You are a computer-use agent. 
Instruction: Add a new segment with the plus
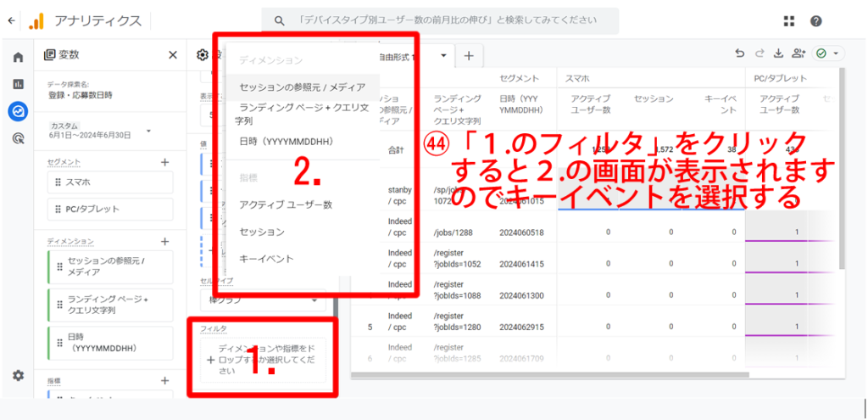164,162
